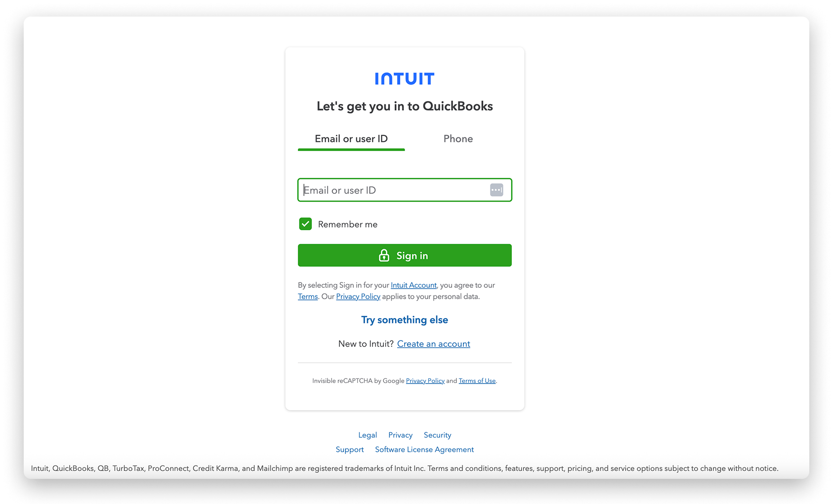Click the Intuit logo
This screenshot has height=504, width=833.
click(x=405, y=79)
